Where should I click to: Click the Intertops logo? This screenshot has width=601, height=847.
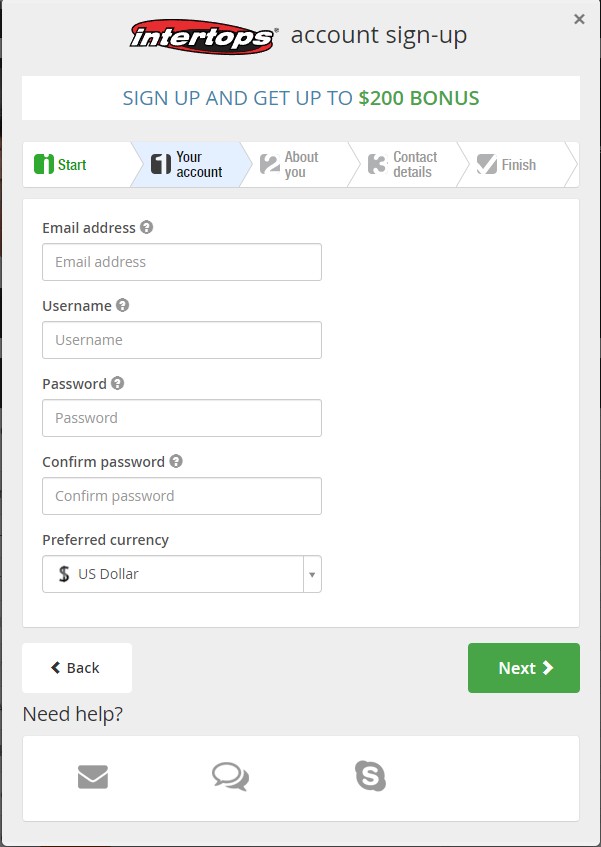204,37
